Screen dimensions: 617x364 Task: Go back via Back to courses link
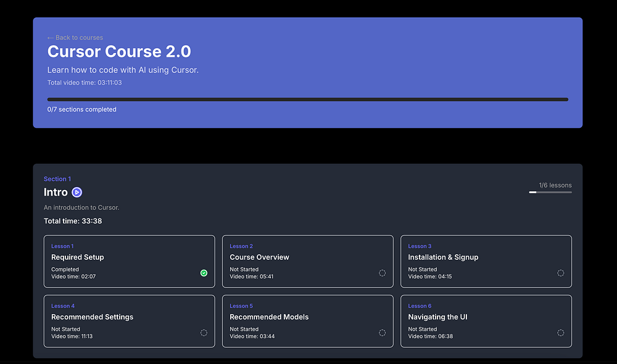pos(75,38)
